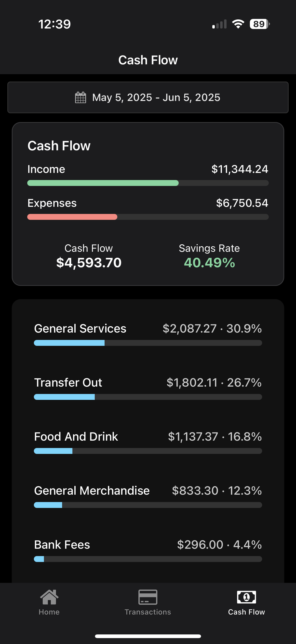Tap the Transactions card icon
Image resolution: width=296 pixels, height=644 pixels.
148,597
